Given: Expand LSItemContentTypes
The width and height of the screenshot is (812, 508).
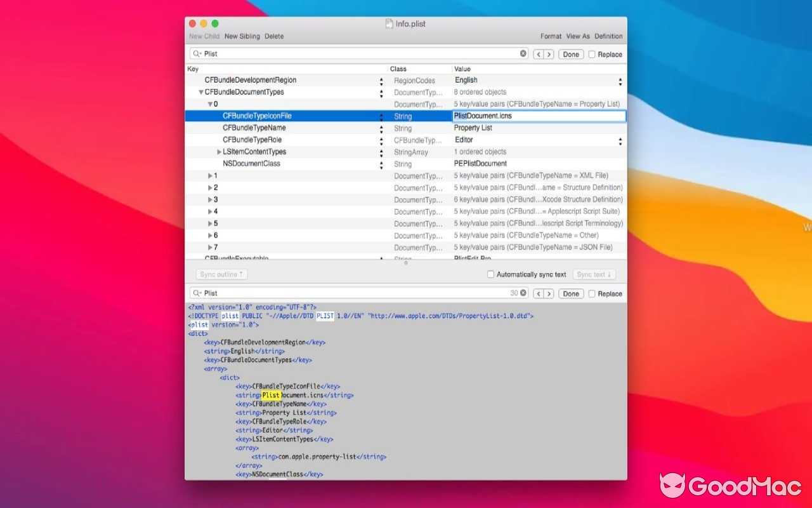Looking at the screenshot, I should 219,152.
